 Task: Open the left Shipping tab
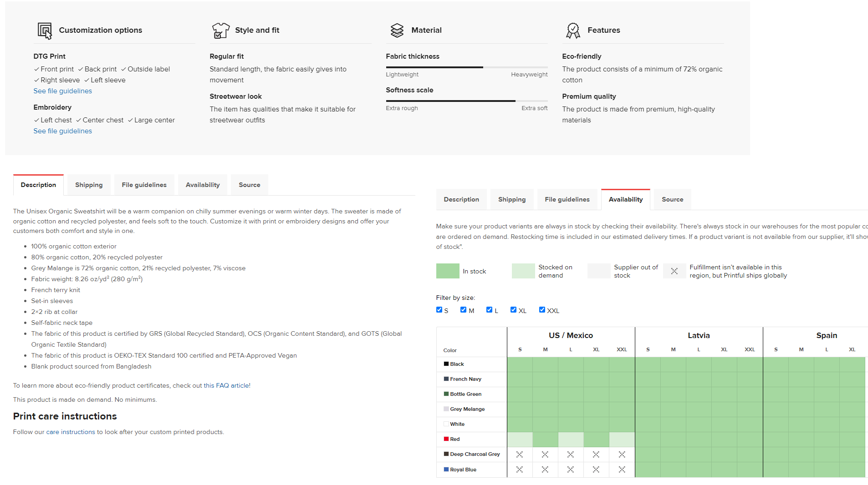click(x=89, y=185)
